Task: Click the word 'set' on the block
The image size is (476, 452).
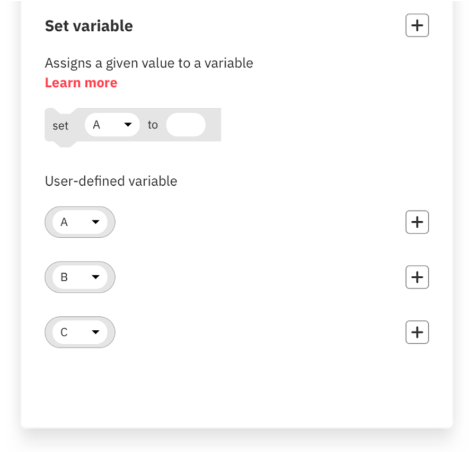Action: 60,126
